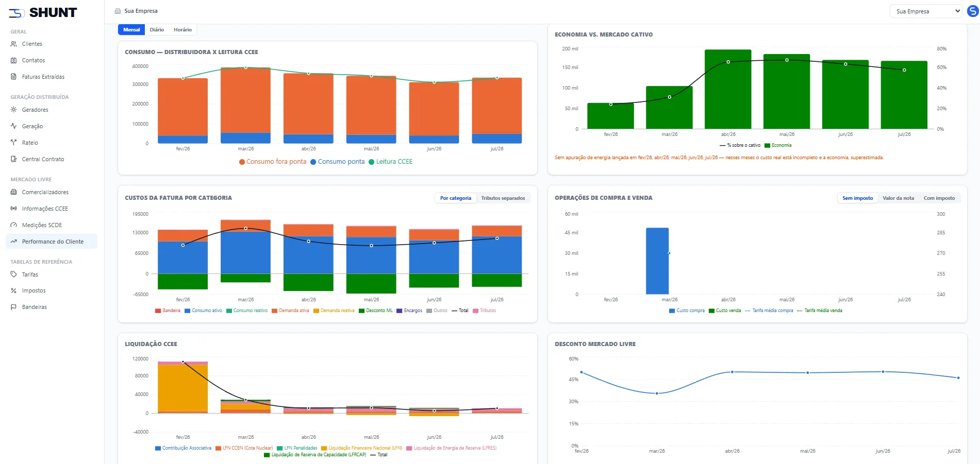980x464 pixels.
Task: Open Contatos page
Action: coord(52,60)
